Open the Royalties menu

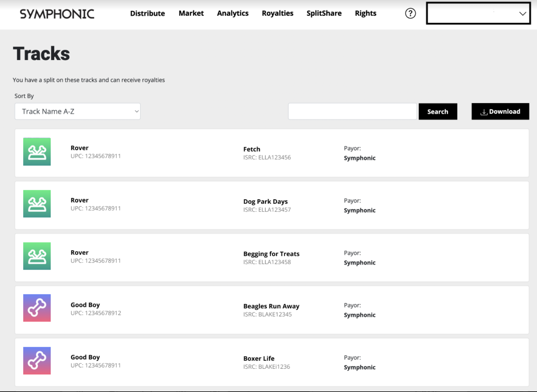click(278, 14)
